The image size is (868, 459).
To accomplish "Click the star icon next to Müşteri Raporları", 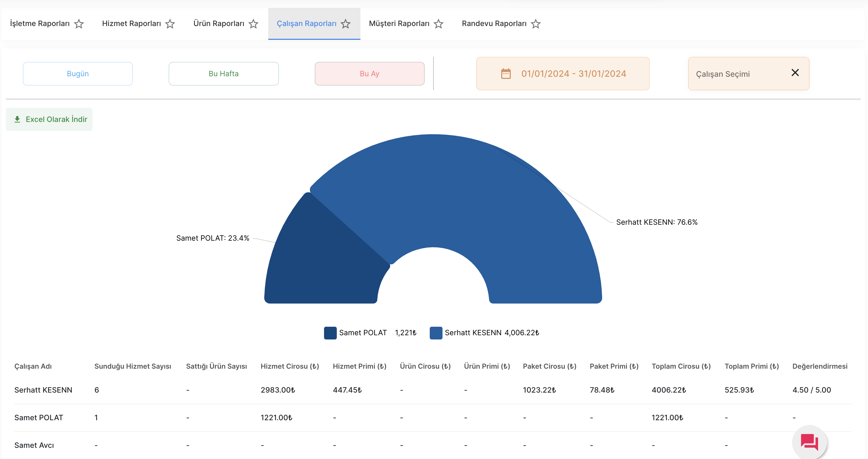I will tap(440, 24).
